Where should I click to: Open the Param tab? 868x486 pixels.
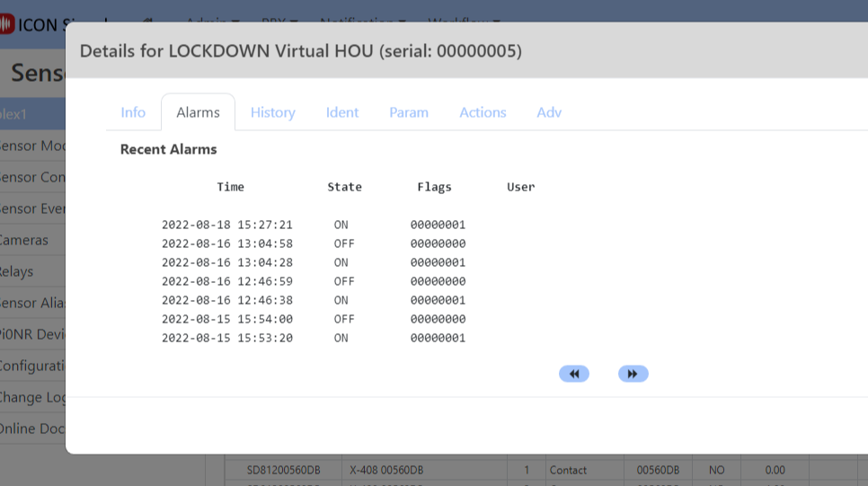pos(409,112)
